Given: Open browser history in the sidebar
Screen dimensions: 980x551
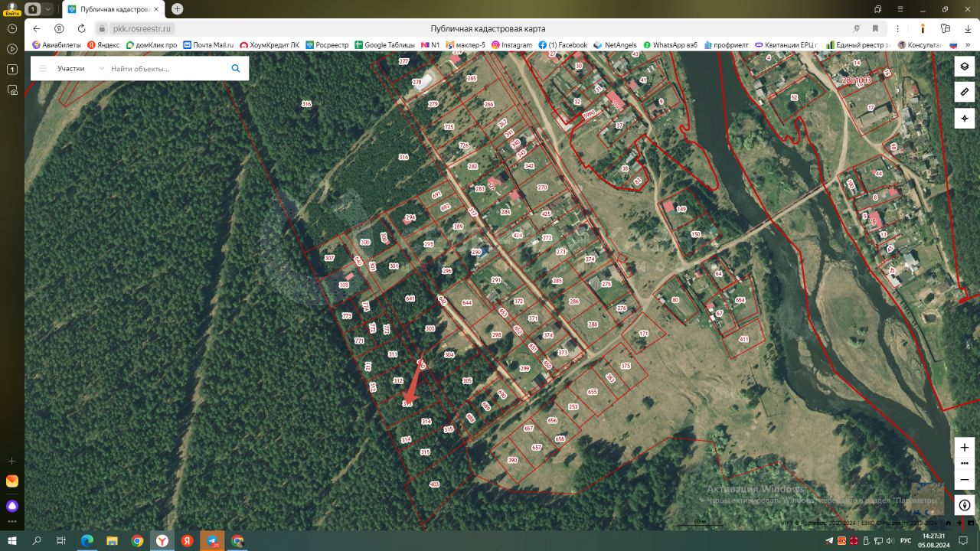Looking at the screenshot, I should (x=12, y=28).
